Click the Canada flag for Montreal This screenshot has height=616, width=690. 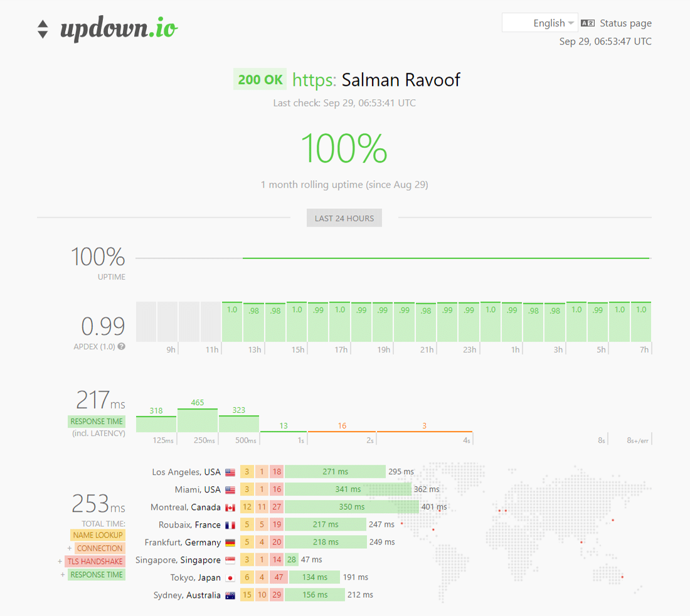[x=230, y=507]
